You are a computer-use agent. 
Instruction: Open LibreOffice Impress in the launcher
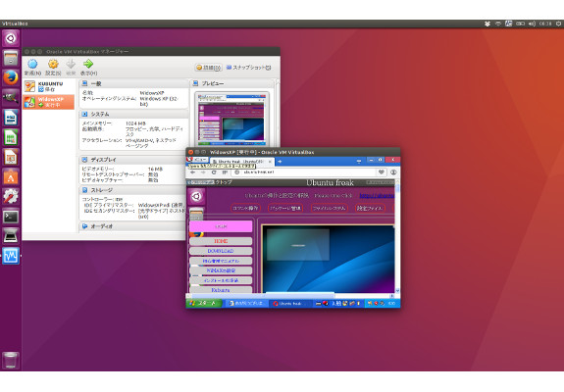pos(11,158)
